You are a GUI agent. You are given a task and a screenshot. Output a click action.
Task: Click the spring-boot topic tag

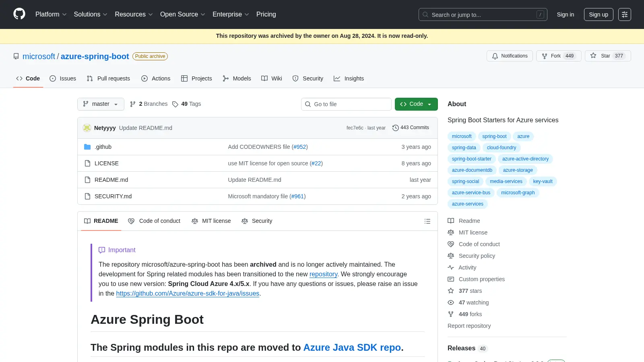coord(494,136)
